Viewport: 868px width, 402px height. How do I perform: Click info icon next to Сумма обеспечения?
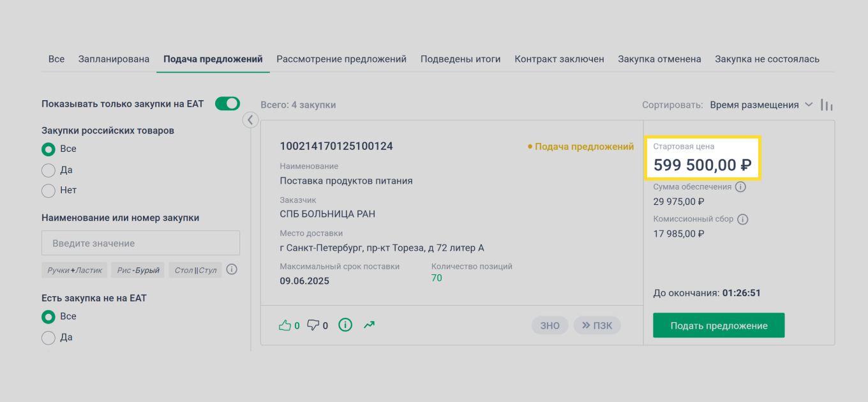[x=740, y=187]
